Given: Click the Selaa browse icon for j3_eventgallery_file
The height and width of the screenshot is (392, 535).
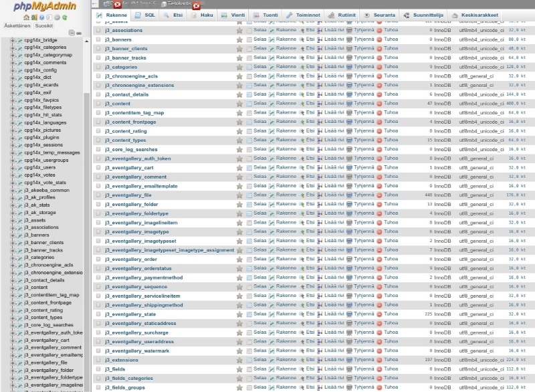Looking at the screenshot, I should pos(249,195).
